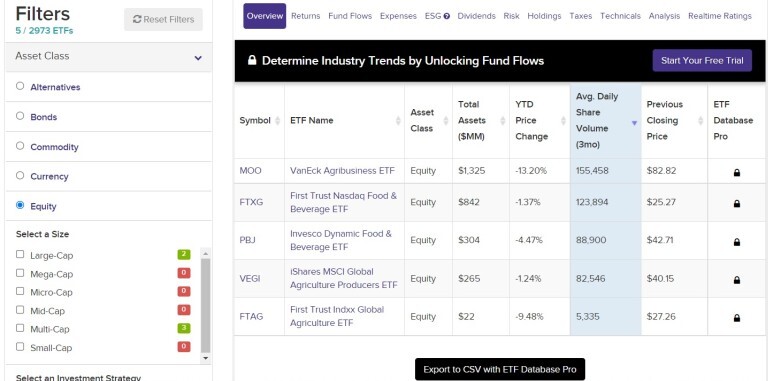773x381 pixels.
Task: Click the lock icon in the VEGI row
Action: [x=737, y=280]
